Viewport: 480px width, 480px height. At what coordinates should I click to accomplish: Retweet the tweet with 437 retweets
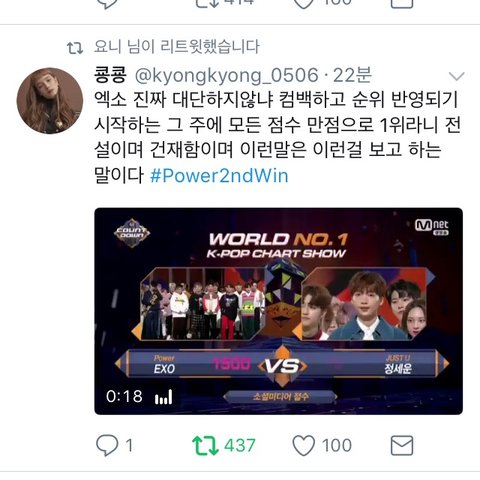[205, 446]
